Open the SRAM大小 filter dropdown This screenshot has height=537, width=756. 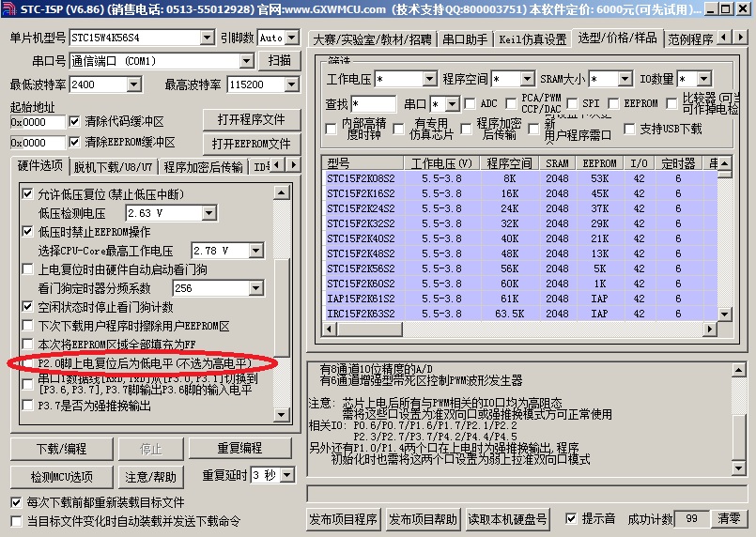[x=625, y=79]
